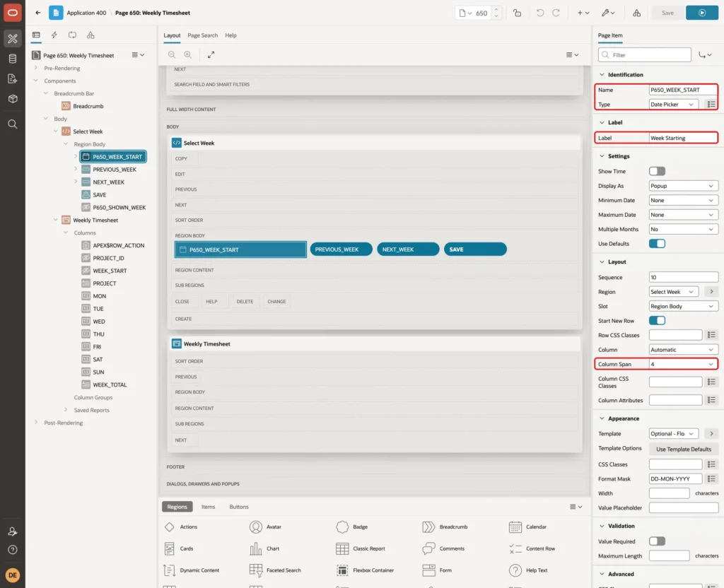Click the Undo arrow in top toolbar
This screenshot has height=588, width=724.
[x=539, y=13]
